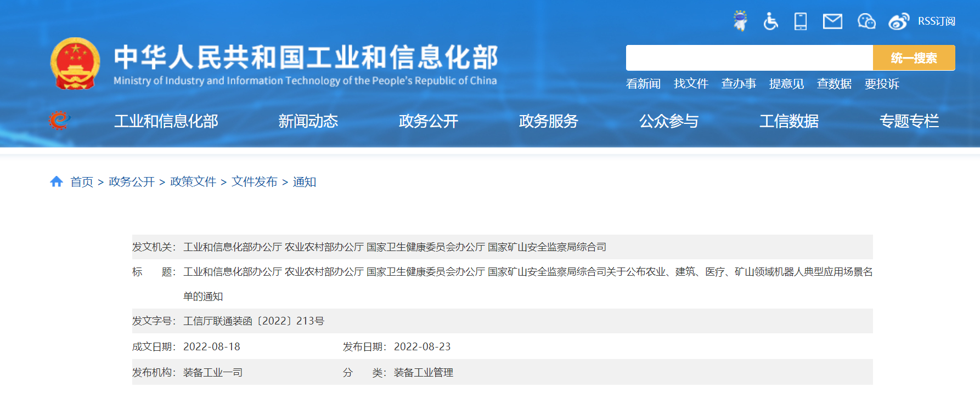Click the ministry title 中华人民共和国工业和信息化部

pyautogui.click(x=306, y=58)
